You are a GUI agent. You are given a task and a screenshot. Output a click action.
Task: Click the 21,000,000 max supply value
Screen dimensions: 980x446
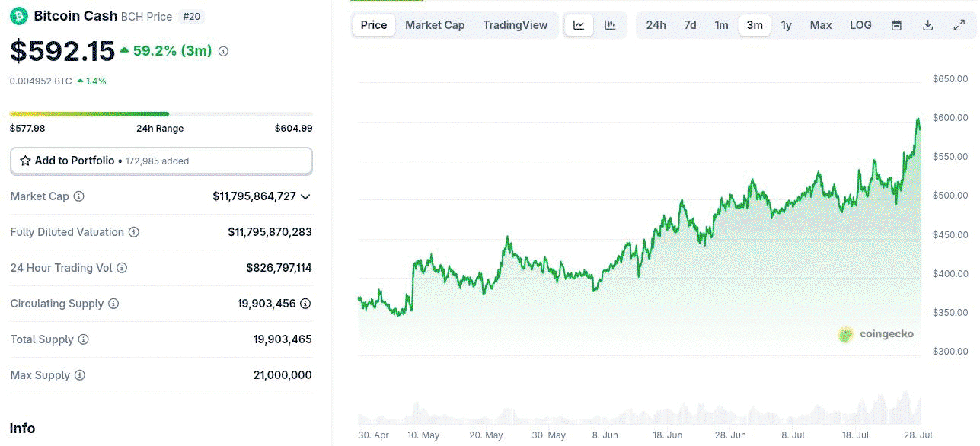click(x=283, y=375)
